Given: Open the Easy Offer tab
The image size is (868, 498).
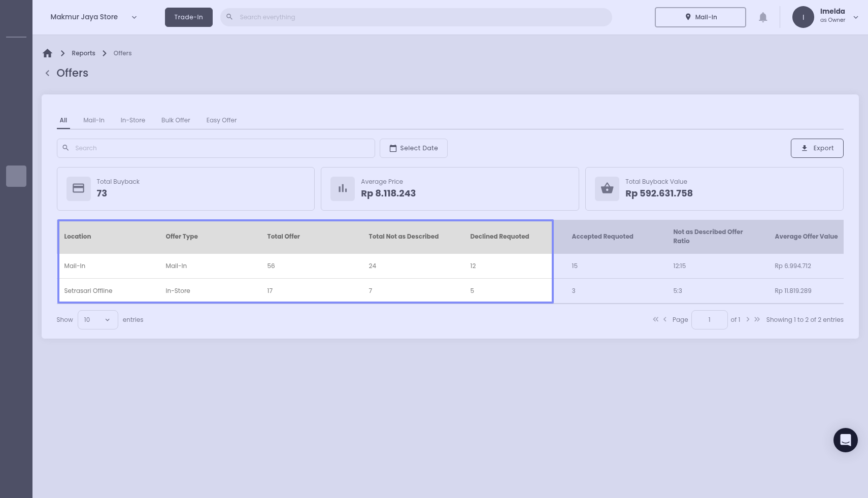Looking at the screenshot, I should click(x=221, y=120).
